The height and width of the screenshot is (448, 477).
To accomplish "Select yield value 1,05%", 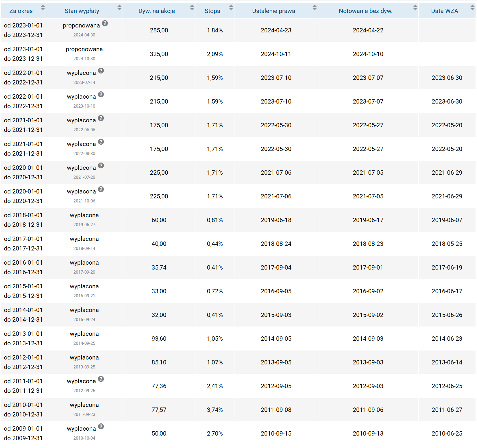I will coord(215,339).
